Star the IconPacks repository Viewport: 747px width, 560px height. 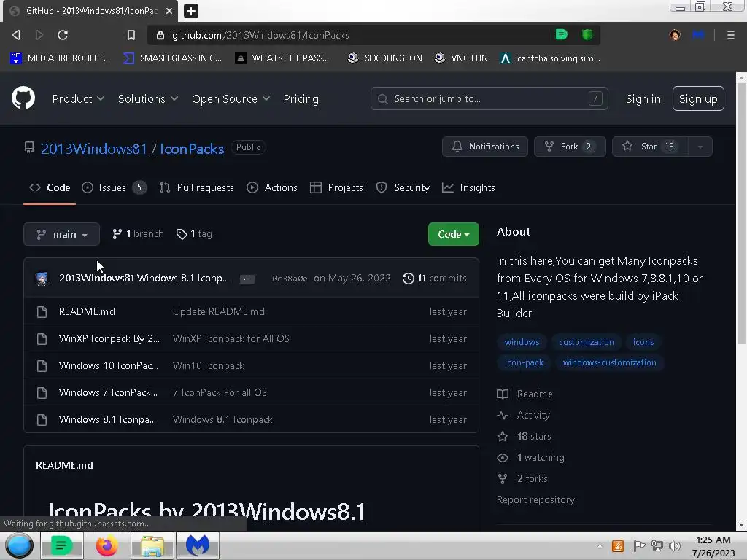(650, 147)
